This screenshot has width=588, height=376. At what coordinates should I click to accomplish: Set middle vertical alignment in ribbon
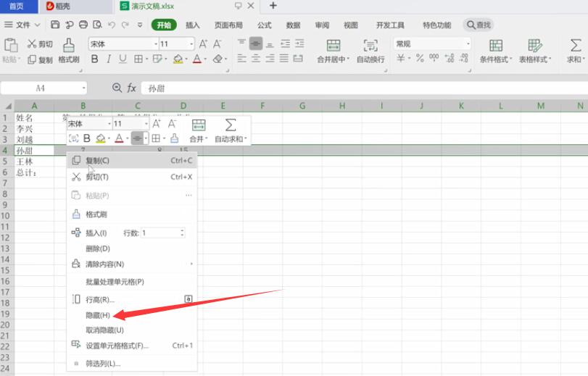coord(256,43)
